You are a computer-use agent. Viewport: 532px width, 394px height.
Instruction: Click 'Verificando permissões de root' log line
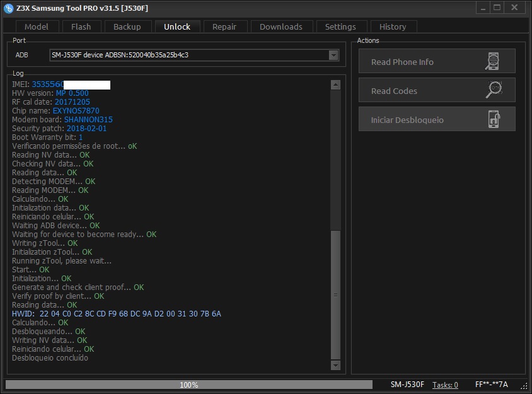click(74, 146)
